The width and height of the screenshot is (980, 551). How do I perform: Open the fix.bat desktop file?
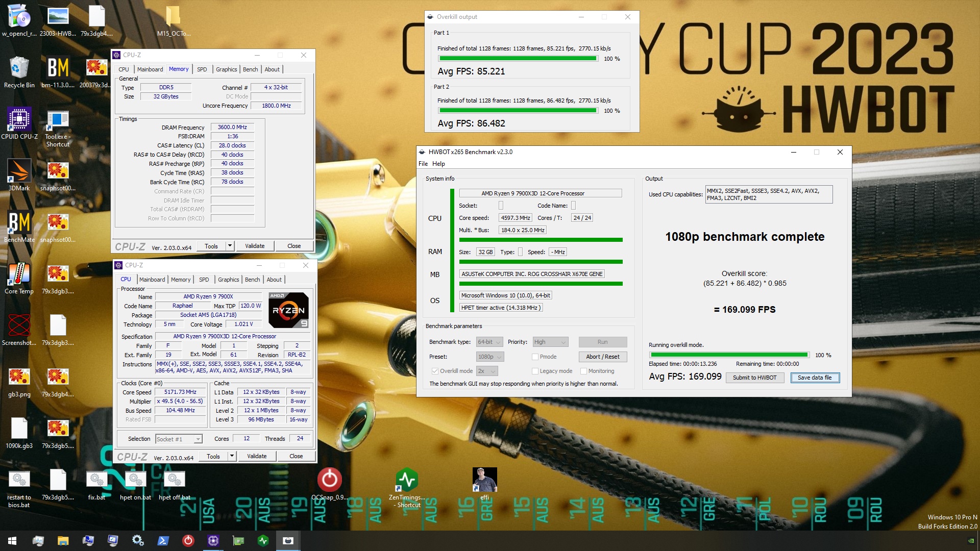tap(96, 485)
